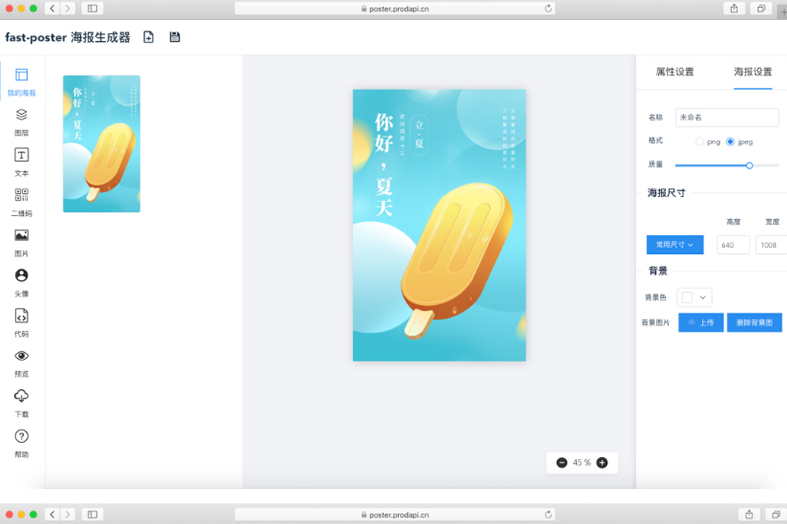The width and height of the screenshot is (787, 524).
Task: Expand the 常用尺寸 size dropdown
Action: 675,244
